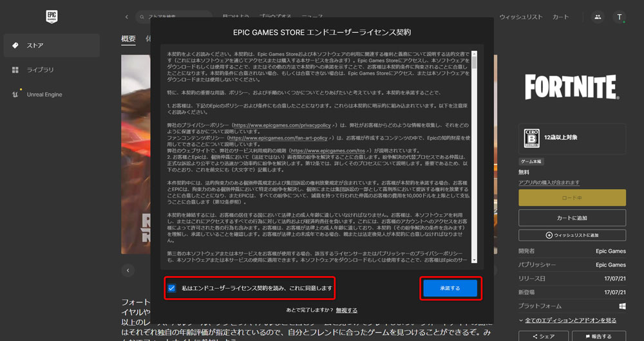Click the agreement scrollbar thumb

[x=475, y=62]
